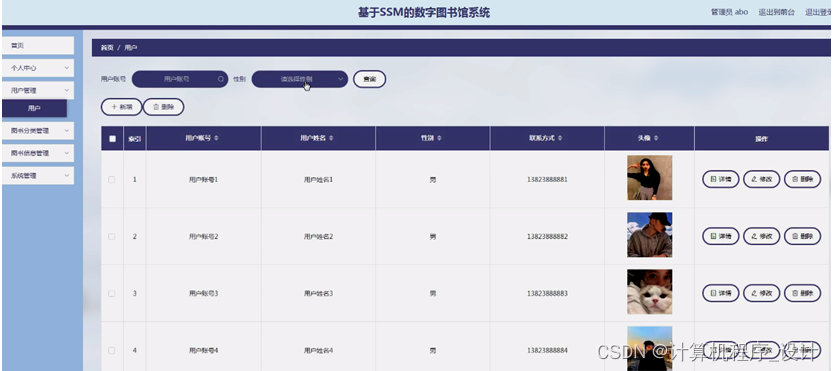Open 详情 for 用户账号3 row
The width and height of the screenshot is (834, 371).
point(721,293)
